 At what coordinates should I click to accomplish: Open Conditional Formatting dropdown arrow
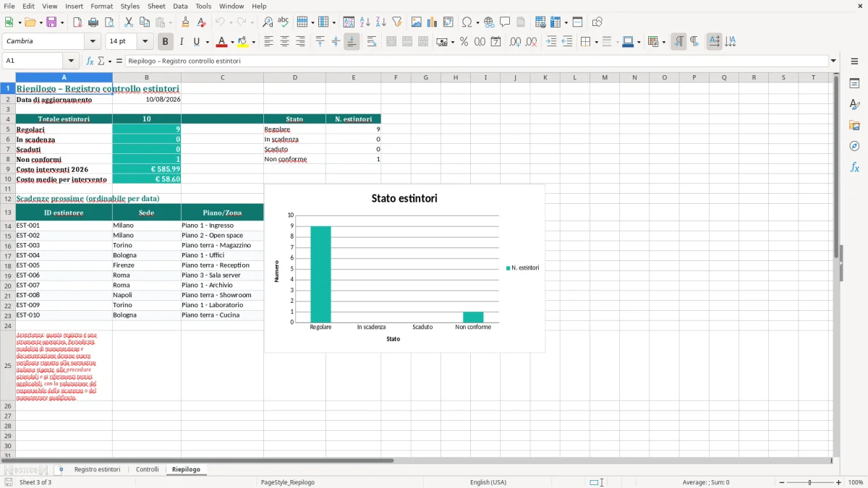pyautogui.click(x=663, y=42)
